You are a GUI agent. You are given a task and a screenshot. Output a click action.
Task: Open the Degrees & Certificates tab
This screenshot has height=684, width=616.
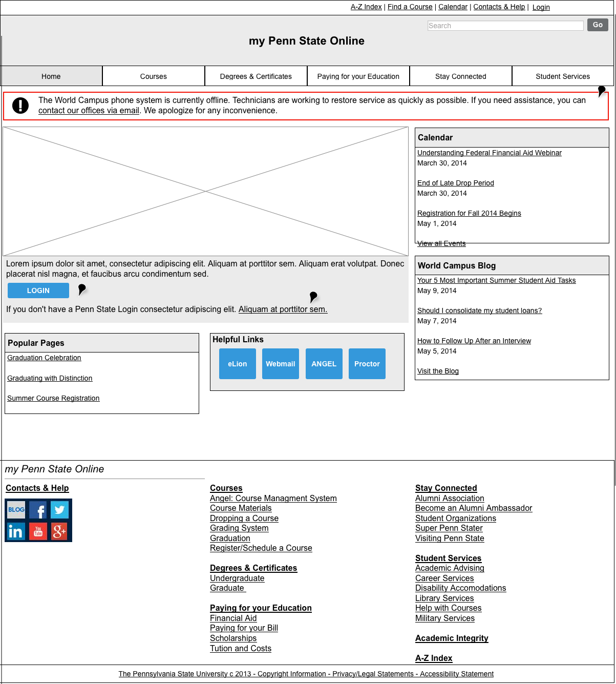pyautogui.click(x=256, y=76)
